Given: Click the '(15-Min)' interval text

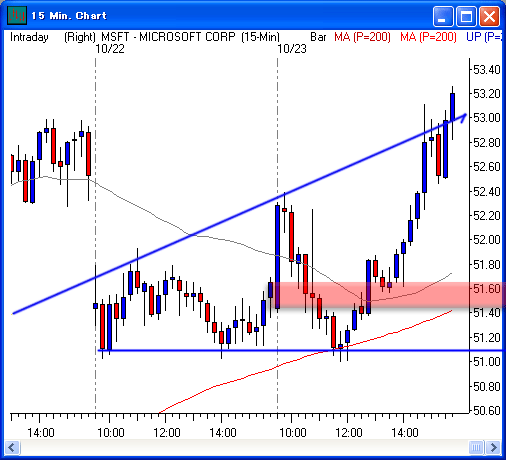Looking at the screenshot, I should [x=261, y=37].
